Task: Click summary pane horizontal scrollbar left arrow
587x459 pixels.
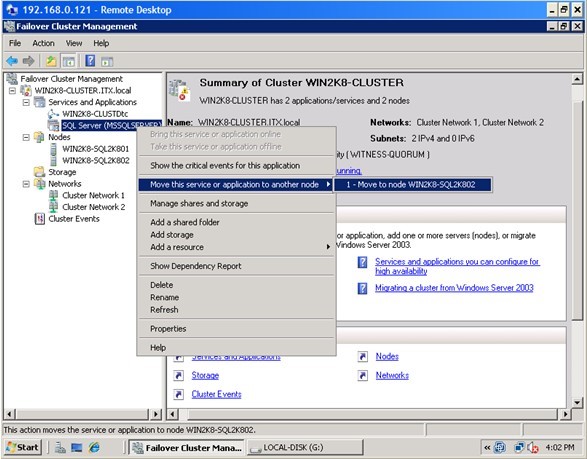Action: (172, 414)
